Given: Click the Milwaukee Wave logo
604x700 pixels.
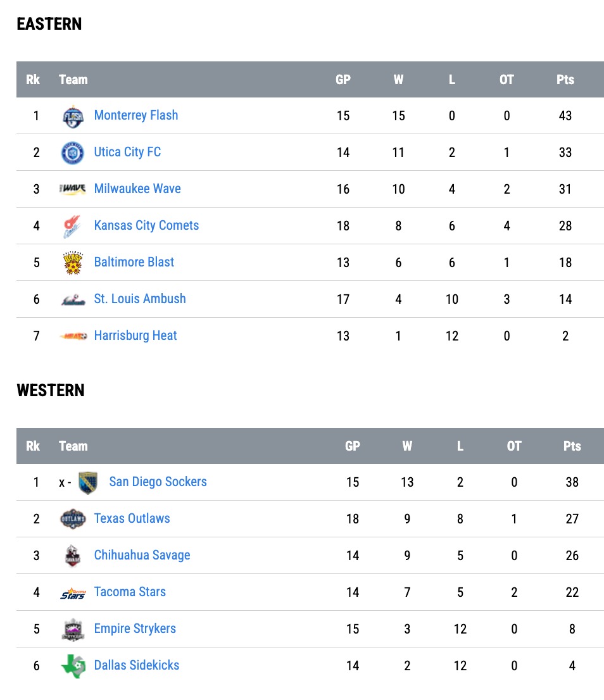Looking at the screenshot, I should (x=73, y=189).
